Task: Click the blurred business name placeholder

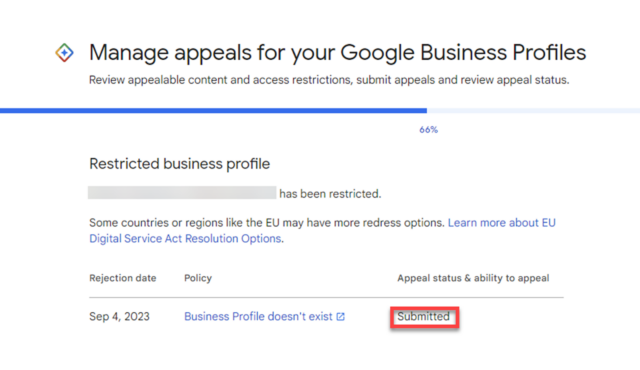Action: (x=182, y=193)
